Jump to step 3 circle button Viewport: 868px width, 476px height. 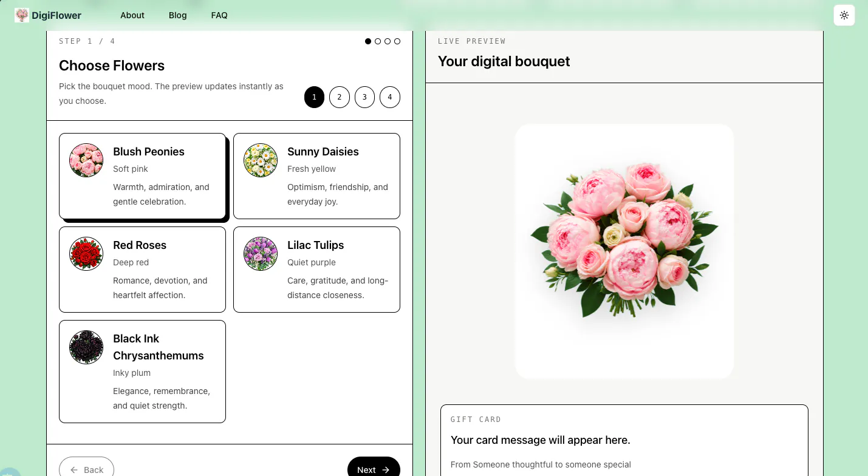tap(364, 97)
